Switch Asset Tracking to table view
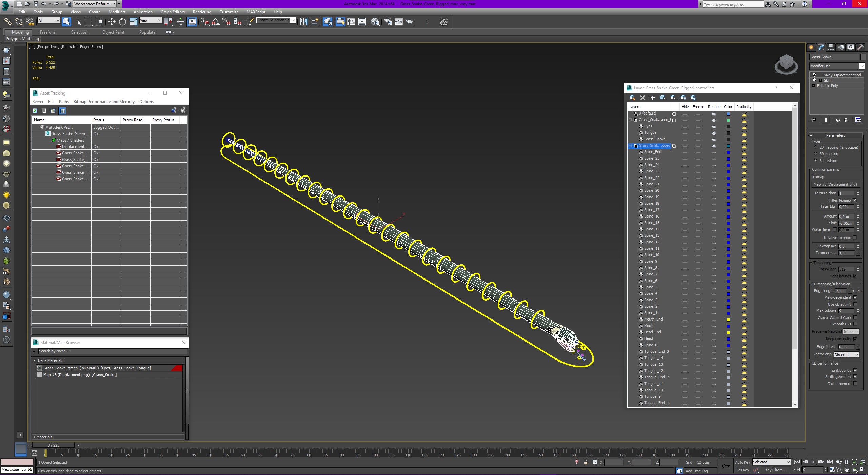Screen dimensions: 868x475 point(63,111)
